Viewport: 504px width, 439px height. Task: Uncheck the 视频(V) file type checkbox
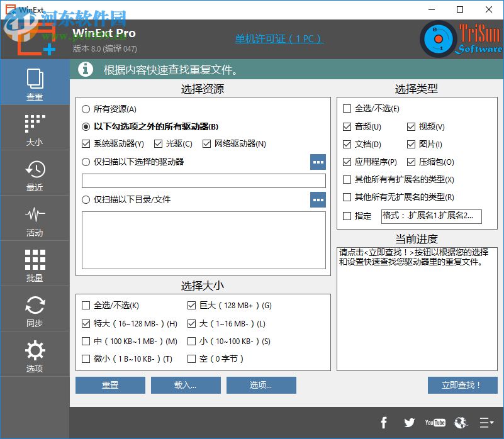tap(412, 126)
